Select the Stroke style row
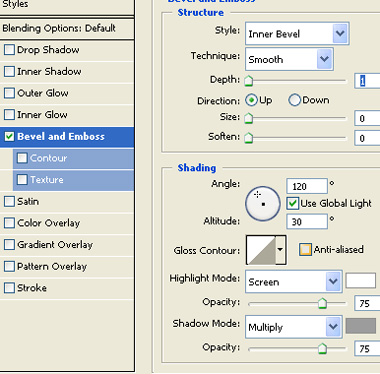 (67, 288)
